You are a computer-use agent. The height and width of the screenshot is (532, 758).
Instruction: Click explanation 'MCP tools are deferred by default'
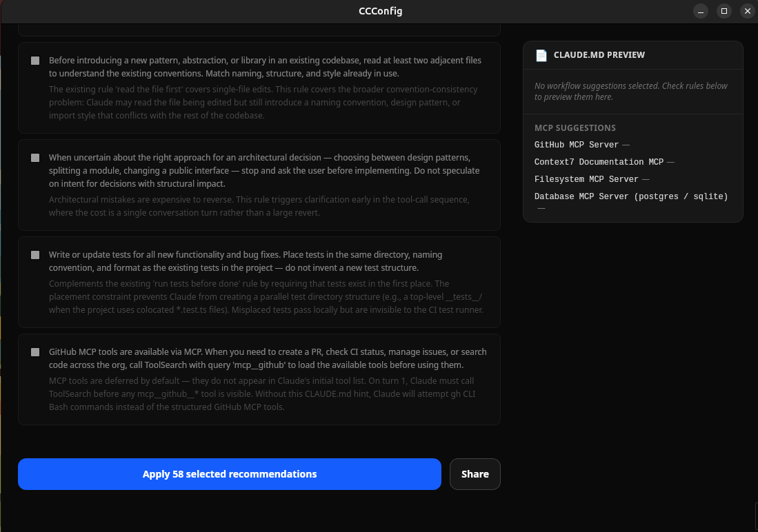262,393
